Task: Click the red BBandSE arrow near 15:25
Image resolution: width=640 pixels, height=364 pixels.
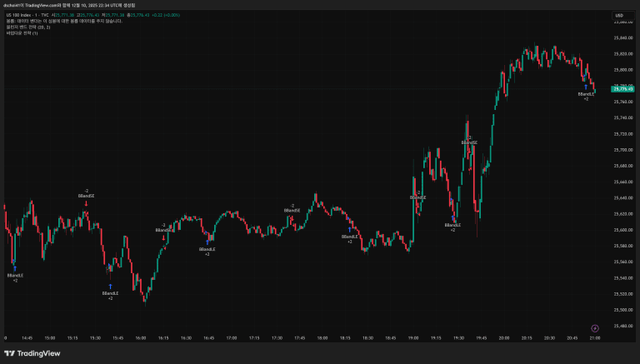Action: coord(86,202)
